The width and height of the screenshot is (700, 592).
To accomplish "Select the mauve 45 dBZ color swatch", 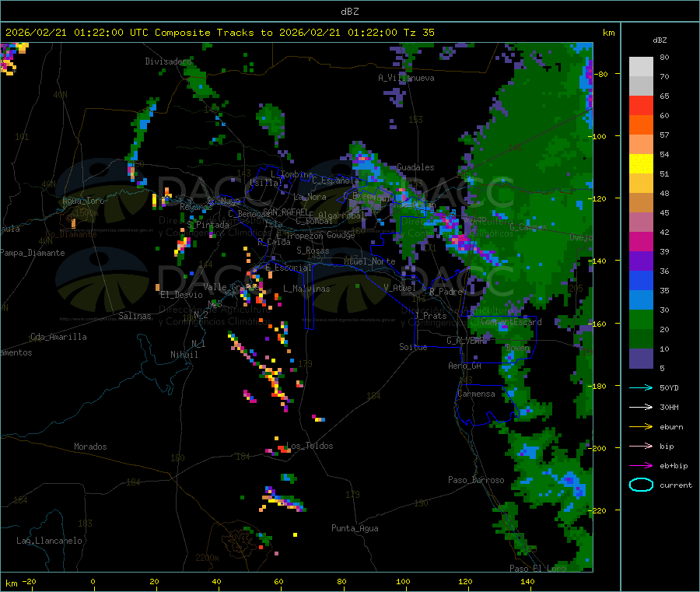I will click(641, 222).
